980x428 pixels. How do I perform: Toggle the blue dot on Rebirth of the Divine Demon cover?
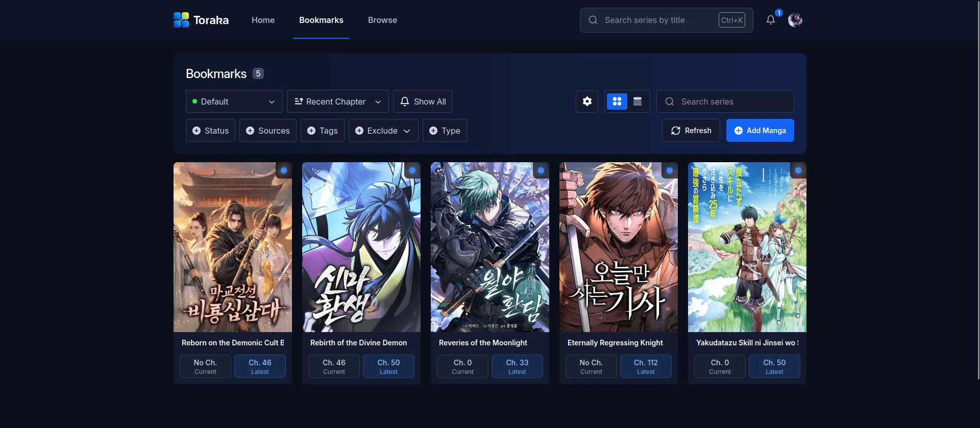pyautogui.click(x=412, y=170)
